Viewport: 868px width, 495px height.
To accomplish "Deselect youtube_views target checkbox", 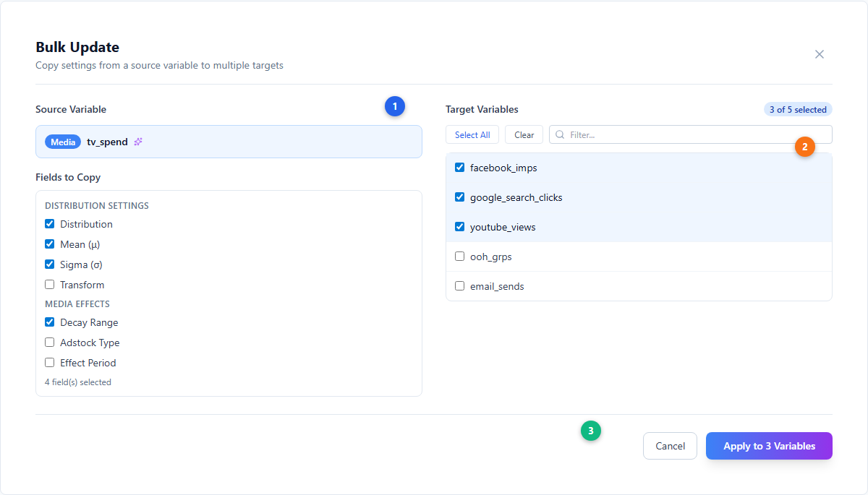I will pyautogui.click(x=459, y=227).
